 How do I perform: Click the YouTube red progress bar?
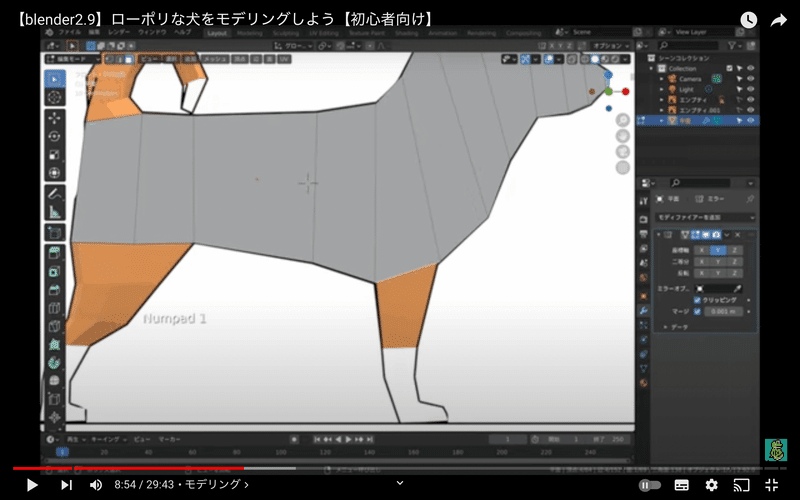coord(129,468)
